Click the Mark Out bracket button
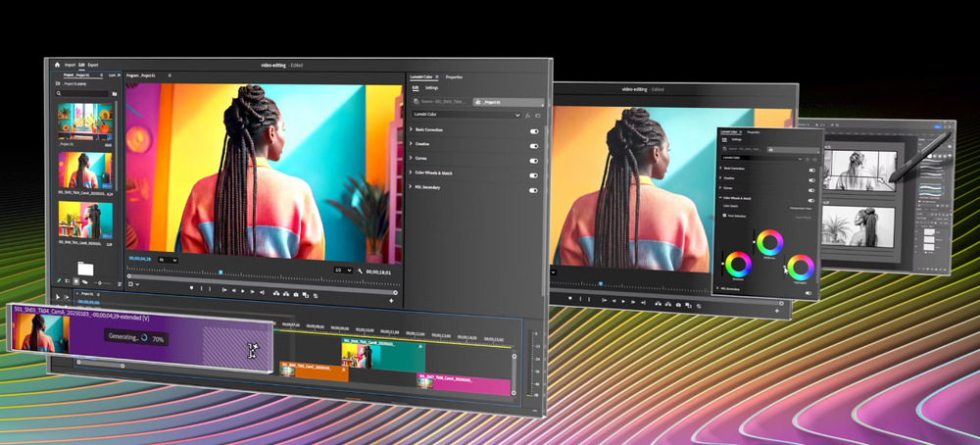980x445 pixels. (210, 289)
